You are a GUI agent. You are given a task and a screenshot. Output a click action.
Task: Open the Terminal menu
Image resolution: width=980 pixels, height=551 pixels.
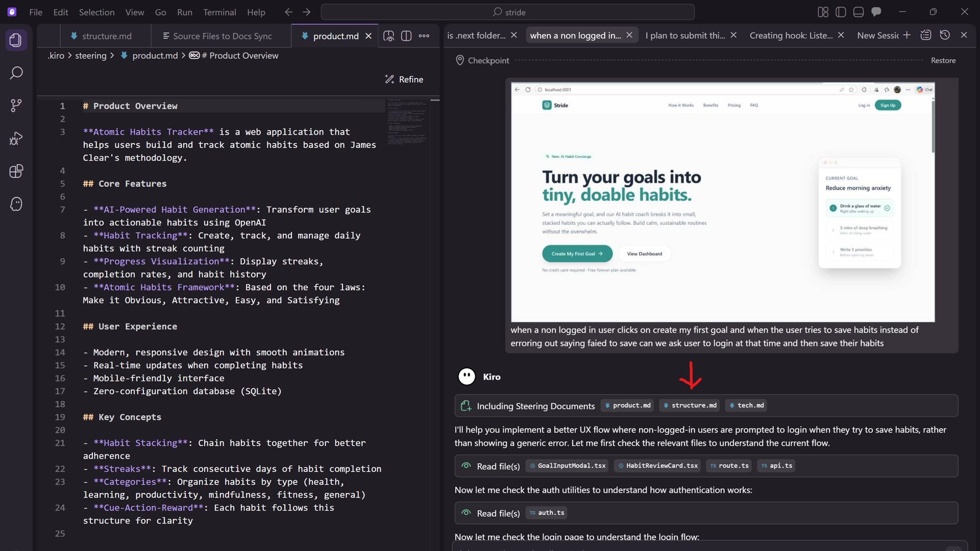tap(219, 12)
